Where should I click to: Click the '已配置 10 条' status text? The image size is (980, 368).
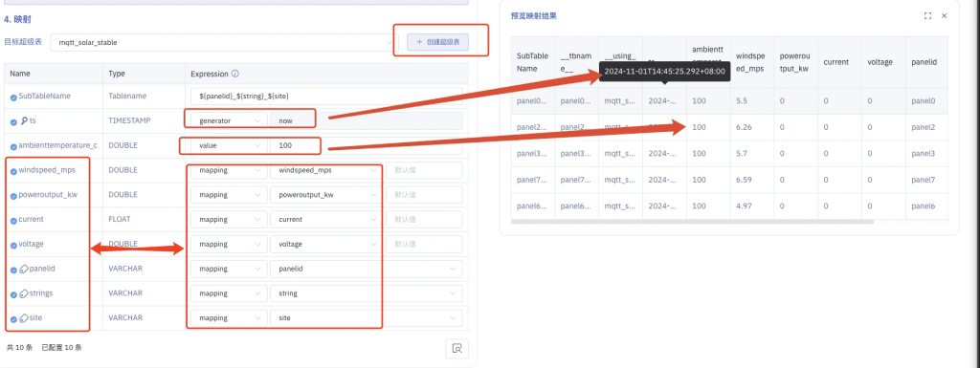(x=61, y=347)
